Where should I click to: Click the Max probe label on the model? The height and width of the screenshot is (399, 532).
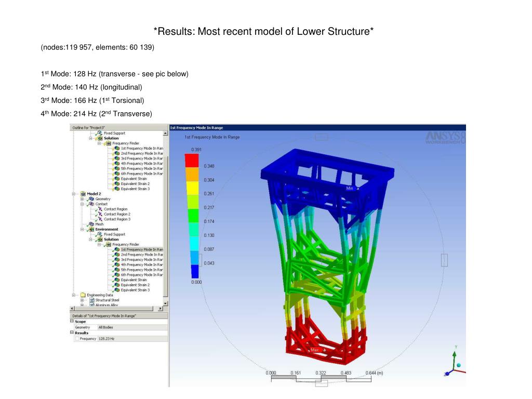[x=315, y=350]
